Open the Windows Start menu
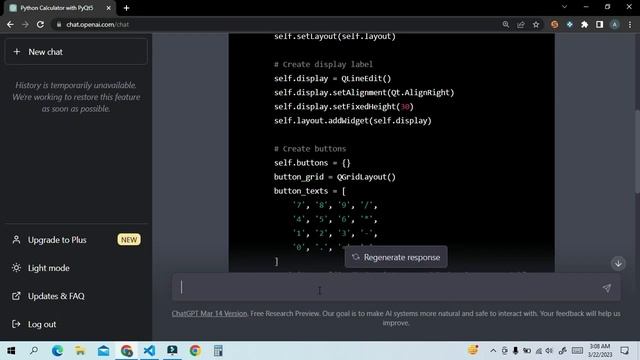 pos(11,351)
